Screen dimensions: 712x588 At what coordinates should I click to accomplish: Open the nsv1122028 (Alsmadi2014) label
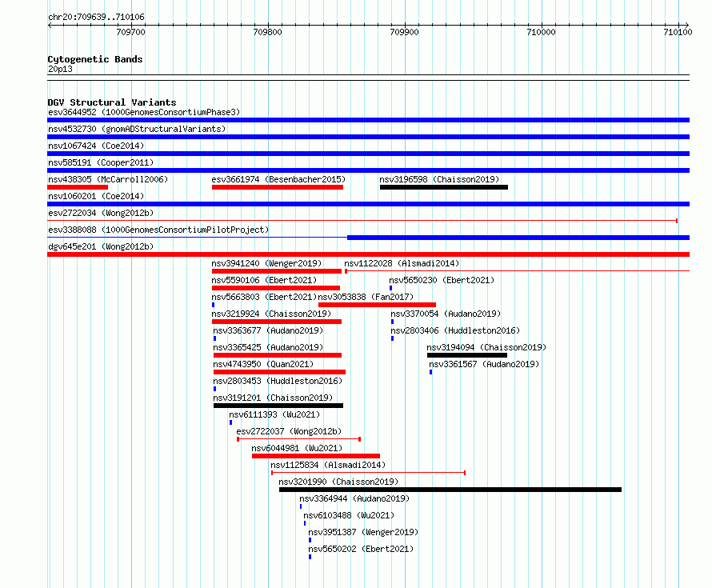(x=402, y=263)
